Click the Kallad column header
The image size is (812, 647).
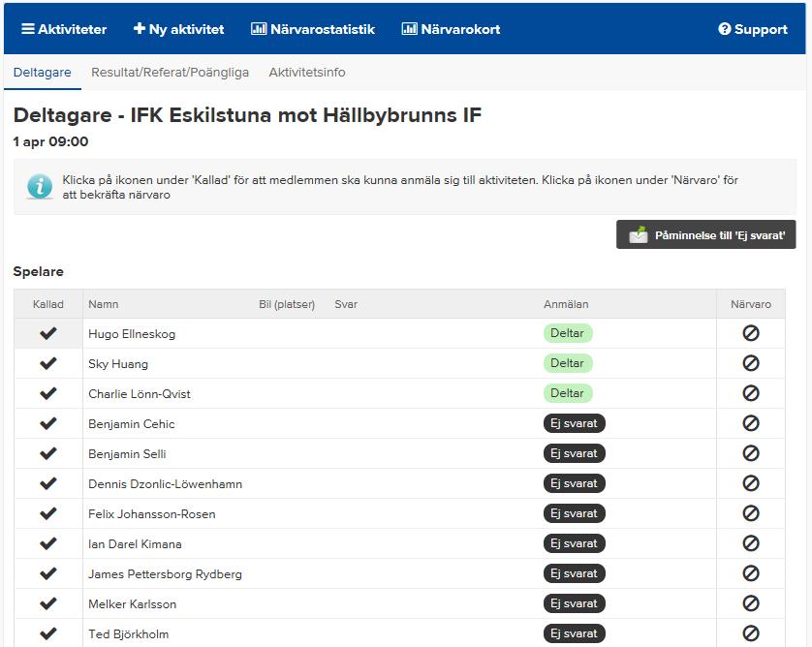point(48,304)
